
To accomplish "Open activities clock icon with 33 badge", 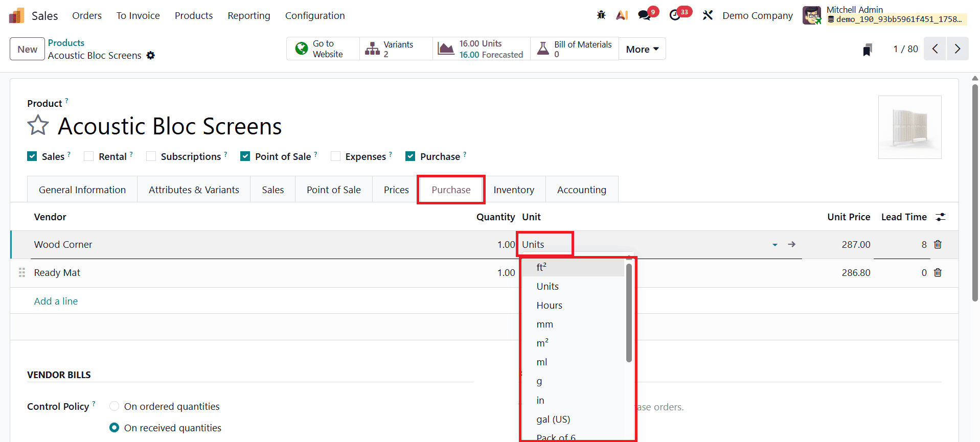I will point(675,15).
